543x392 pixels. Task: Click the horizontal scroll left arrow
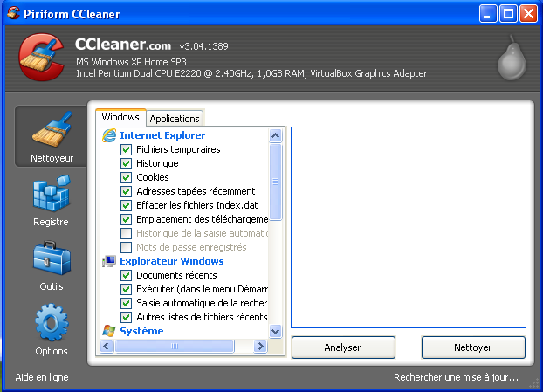107,346
